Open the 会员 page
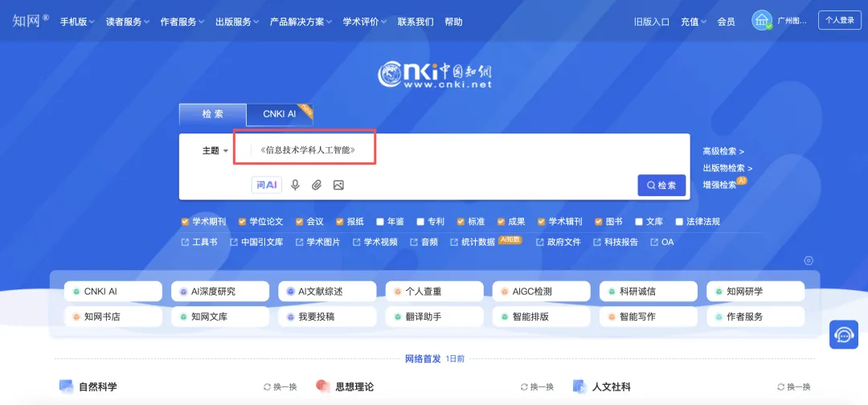This screenshot has width=868, height=405. coord(727,22)
